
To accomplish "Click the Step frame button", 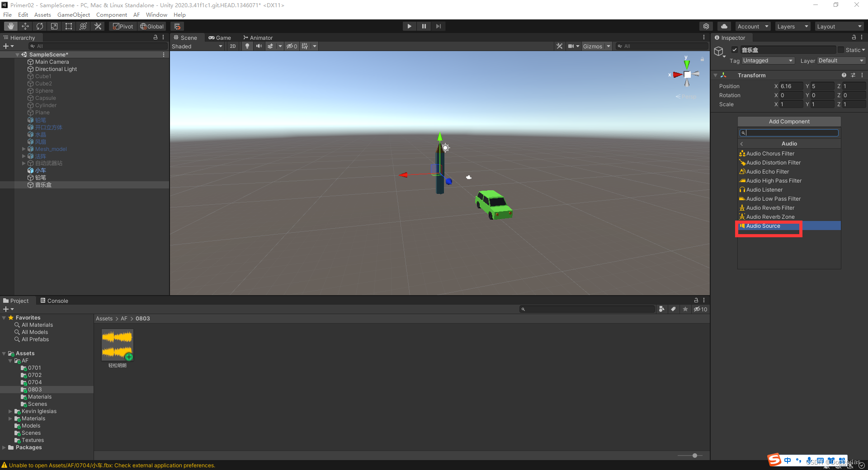I will tap(438, 26).
